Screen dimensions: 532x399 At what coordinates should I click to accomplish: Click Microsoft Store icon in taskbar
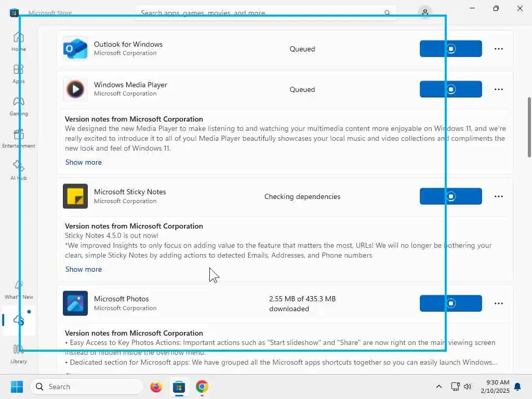click(179, 387)
